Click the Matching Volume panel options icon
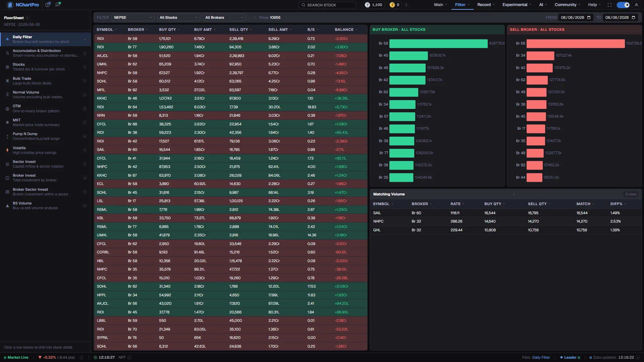This screenshot has height=362, width=644. (x=514, y=194)
